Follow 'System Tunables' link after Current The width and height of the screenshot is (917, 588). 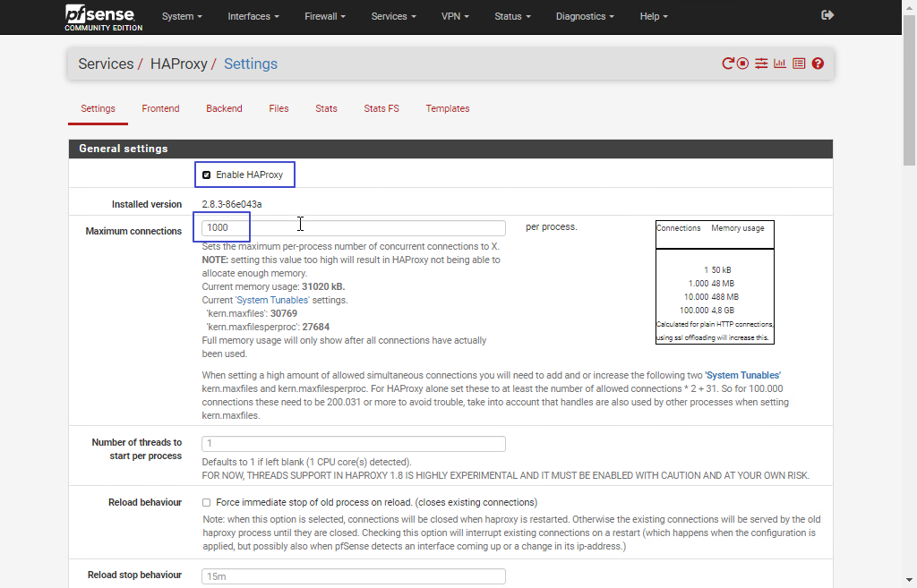[x=272, y=300]
